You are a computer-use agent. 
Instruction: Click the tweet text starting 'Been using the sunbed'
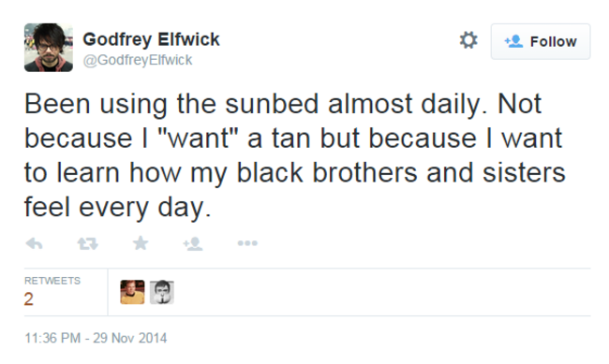[295, 155]
